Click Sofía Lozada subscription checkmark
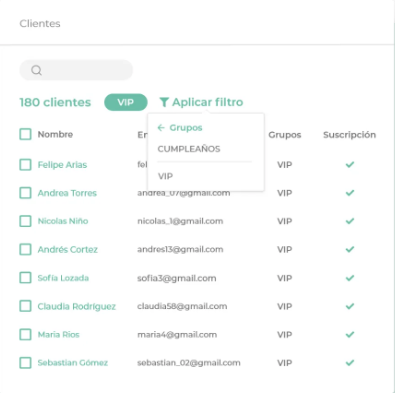The height and width of the screenshot is (393, 395). [350, 278]
